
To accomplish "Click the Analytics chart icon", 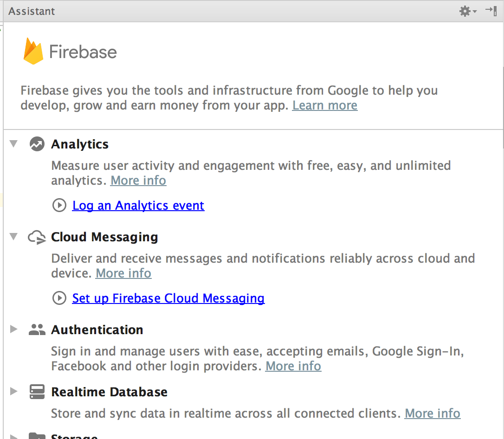I will pos(37,144).
